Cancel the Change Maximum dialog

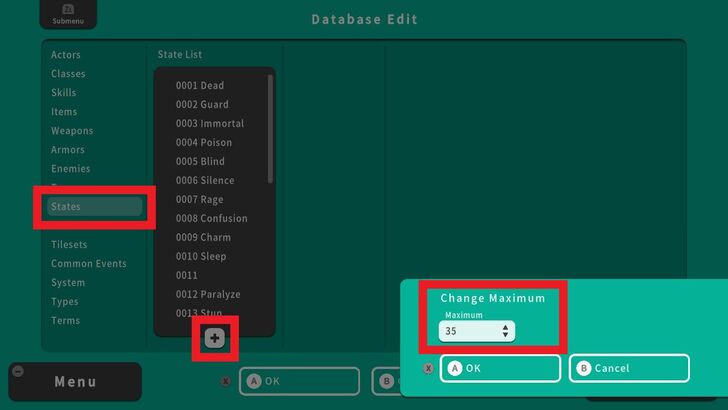pyautogui.click(x=629, y=368)
